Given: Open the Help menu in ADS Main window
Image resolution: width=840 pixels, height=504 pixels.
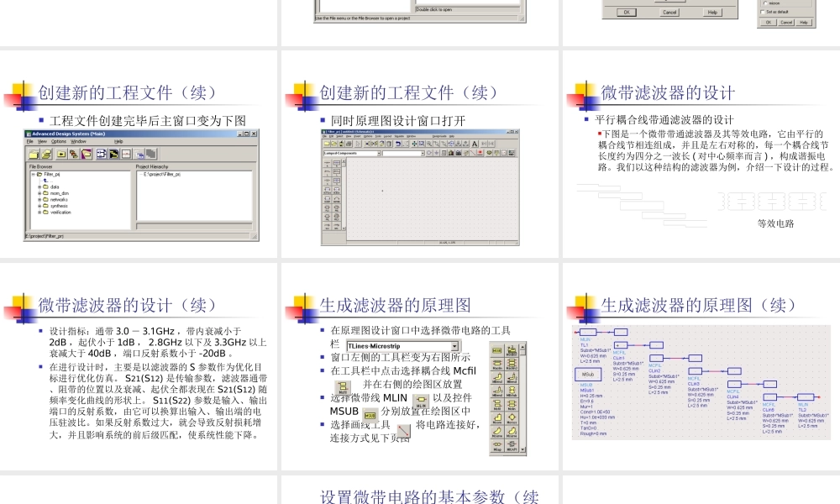Looking at the screenshot, I should 118,141.
